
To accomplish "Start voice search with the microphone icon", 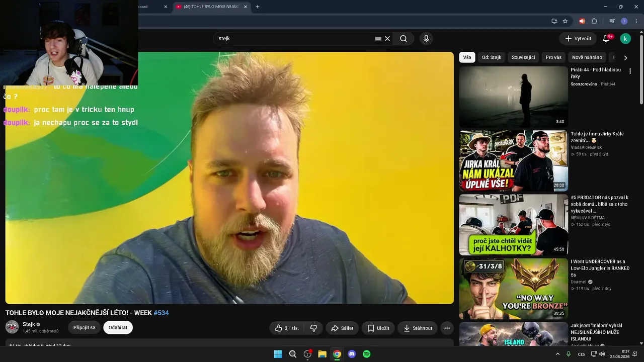I will (426, 39).
